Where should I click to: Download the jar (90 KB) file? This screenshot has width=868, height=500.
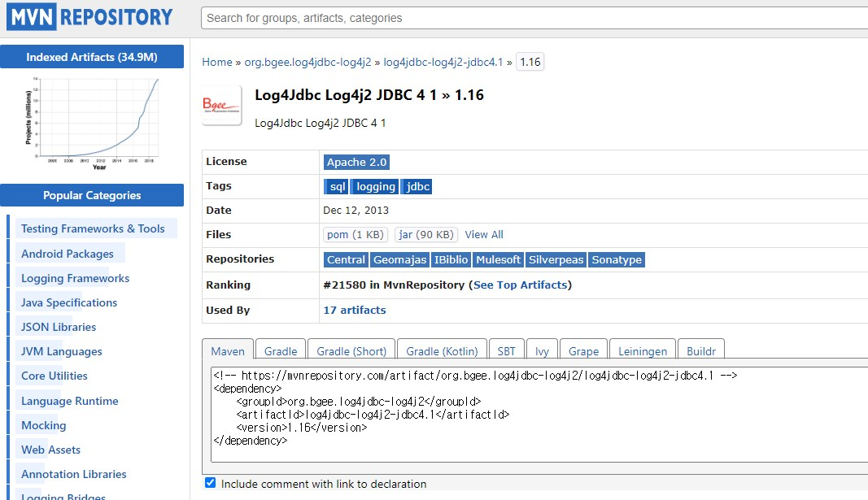click(425, 234)
